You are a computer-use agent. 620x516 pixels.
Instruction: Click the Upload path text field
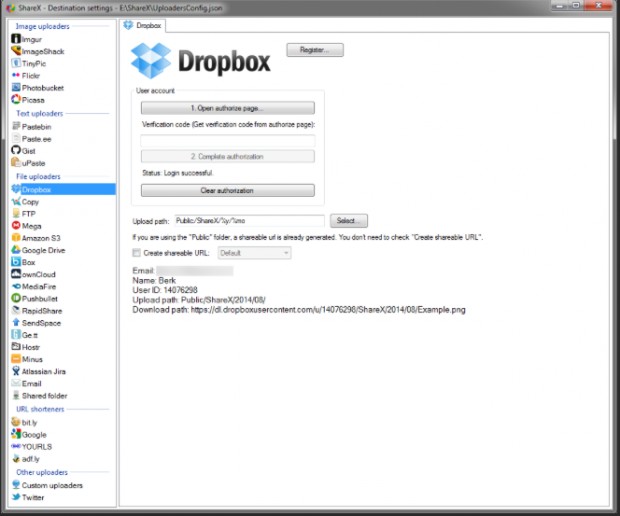pos(250,221)
